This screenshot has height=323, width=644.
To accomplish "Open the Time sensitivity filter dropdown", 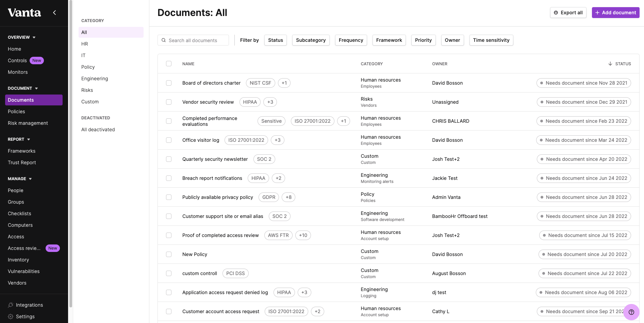I will (491, 40).
